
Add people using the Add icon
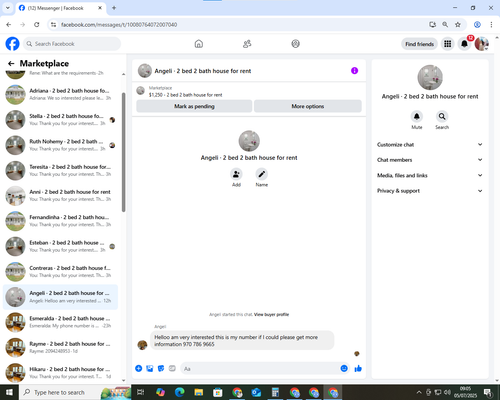236,174
